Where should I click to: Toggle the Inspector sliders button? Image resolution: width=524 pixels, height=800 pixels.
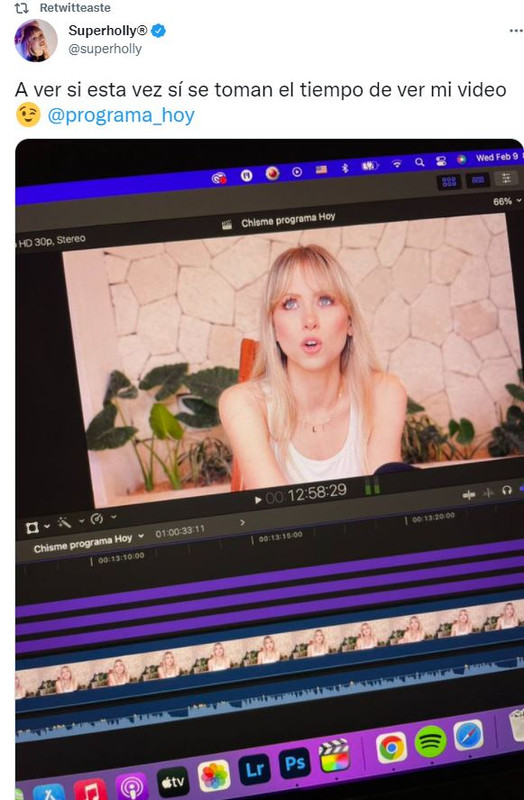point(506,178)
